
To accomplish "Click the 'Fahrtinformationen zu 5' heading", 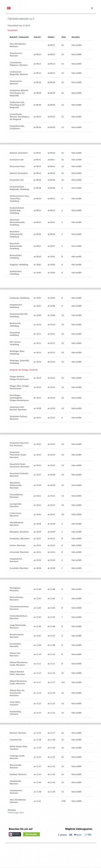I will [x=21, y=19].
